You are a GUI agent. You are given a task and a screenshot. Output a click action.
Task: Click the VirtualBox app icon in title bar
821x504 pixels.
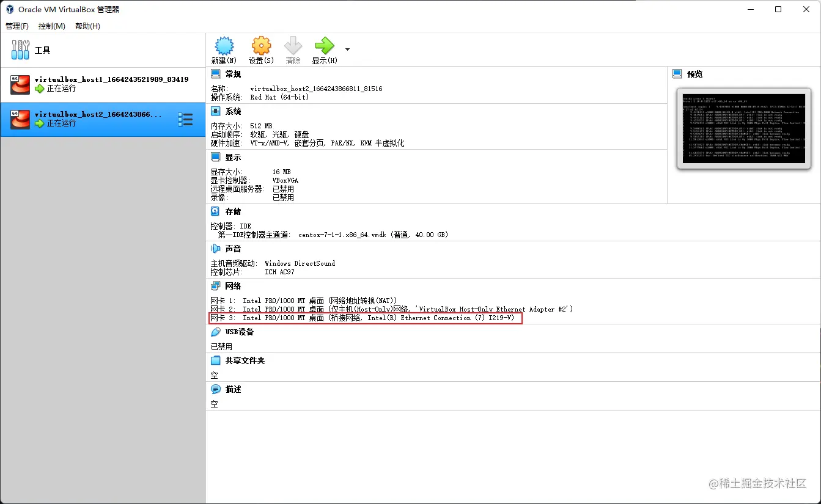(10, 9)
